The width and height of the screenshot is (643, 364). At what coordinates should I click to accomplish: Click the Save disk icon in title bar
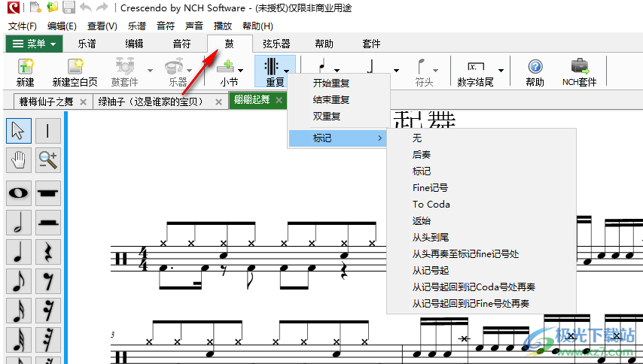click(69, 7)
